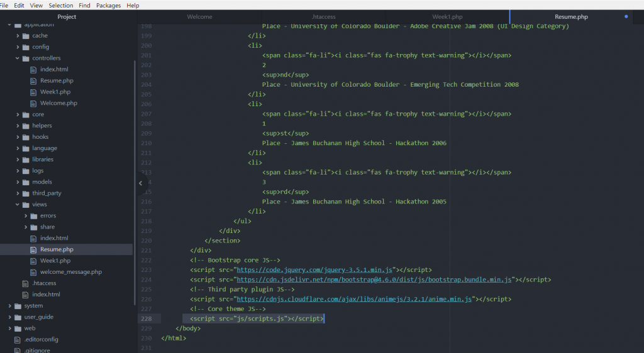Click the config folder icon

tap(26, 47)
